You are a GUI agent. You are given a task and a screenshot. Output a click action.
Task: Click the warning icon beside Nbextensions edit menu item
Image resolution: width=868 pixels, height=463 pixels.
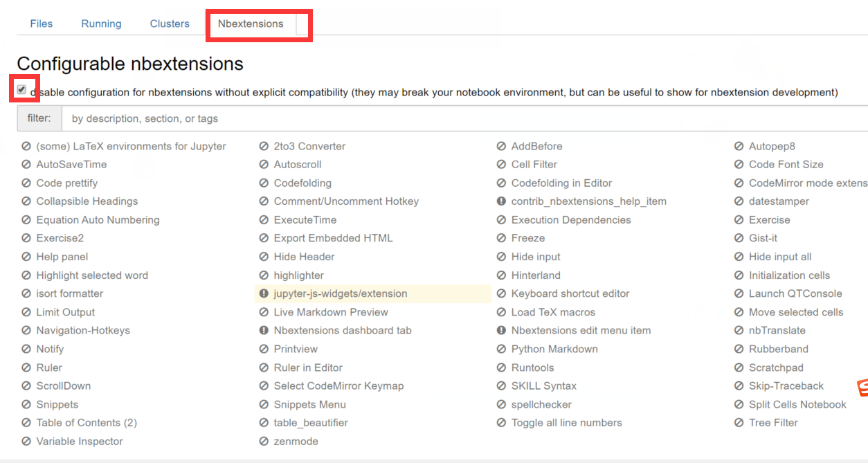pyautogui.click(x=501, y=331)
